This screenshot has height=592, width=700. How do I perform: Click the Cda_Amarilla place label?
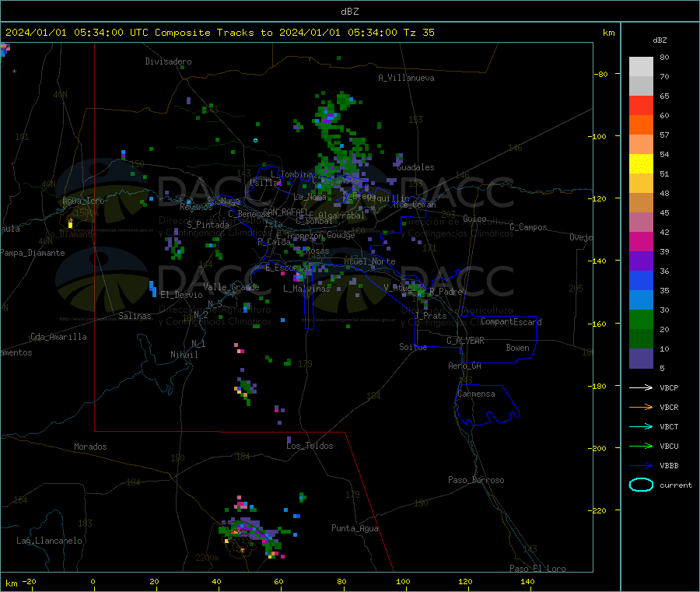pyautogui.click(x=58, y=337)
